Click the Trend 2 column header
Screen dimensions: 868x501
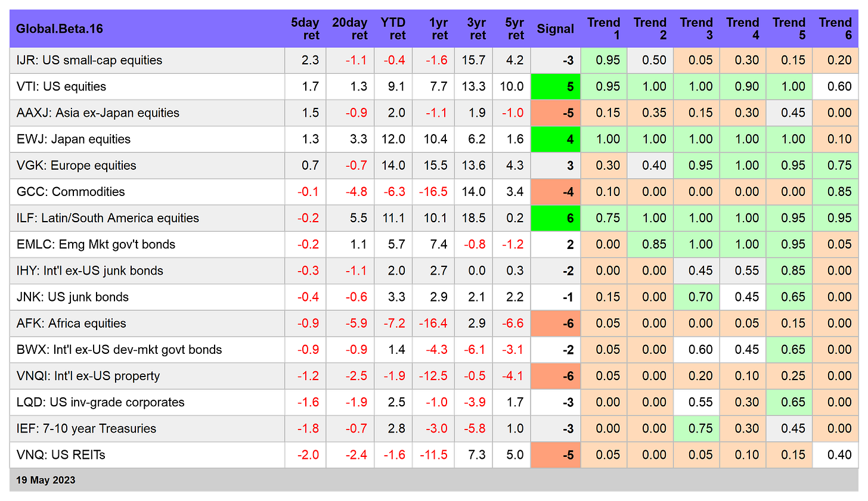(650, 29)
